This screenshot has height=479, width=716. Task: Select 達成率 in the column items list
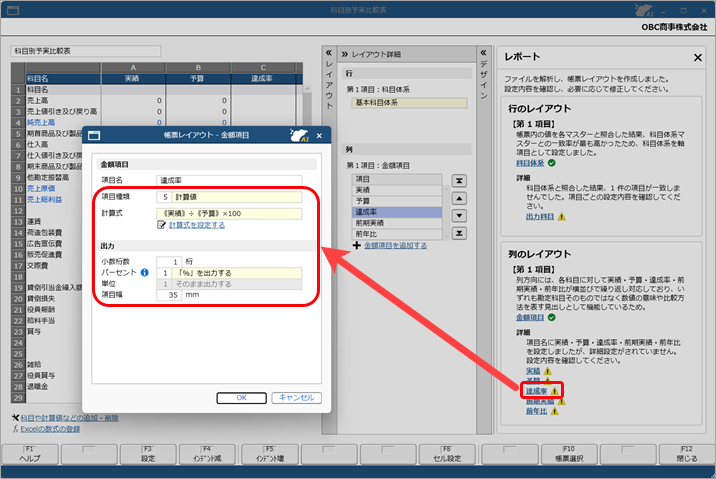coord(397,212)
